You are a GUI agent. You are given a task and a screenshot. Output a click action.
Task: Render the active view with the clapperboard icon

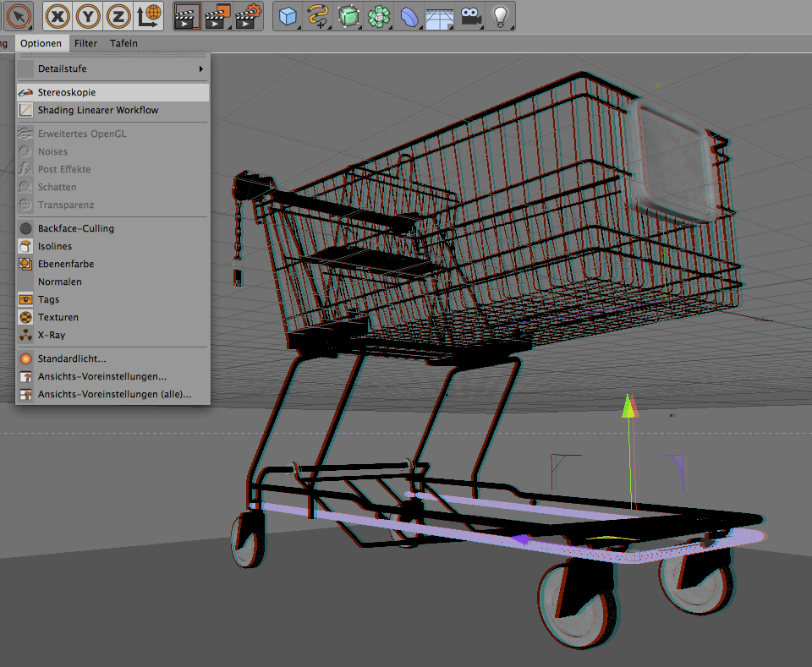pyautogui.click(x=187, y=15)
